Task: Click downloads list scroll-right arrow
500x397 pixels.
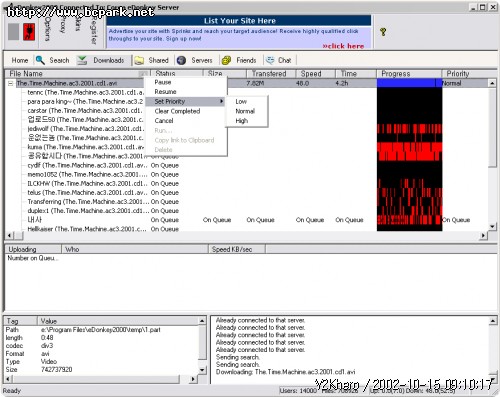Action: coord(483,236)
